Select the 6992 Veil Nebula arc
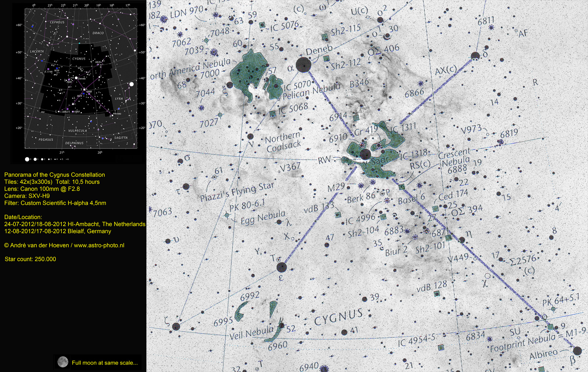 pos(241,311)
